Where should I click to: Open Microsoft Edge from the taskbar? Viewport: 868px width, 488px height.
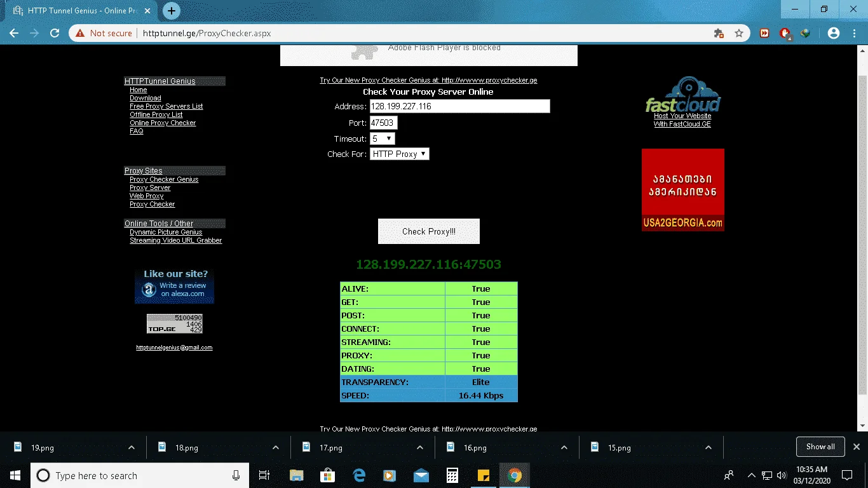[x=358, y=475]
